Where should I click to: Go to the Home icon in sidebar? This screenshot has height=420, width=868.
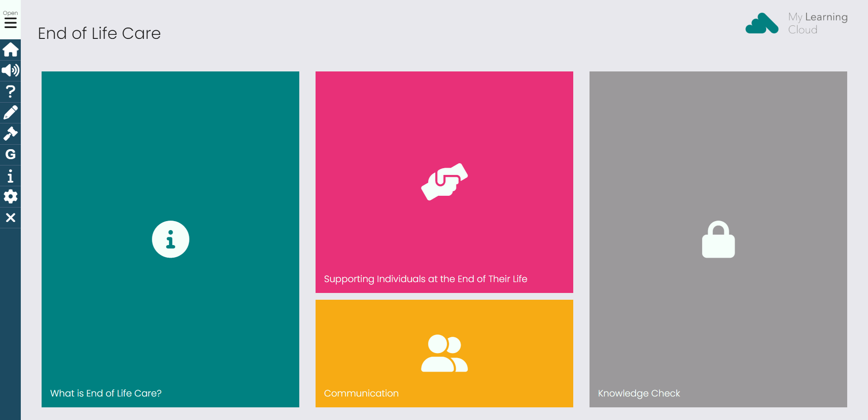10,50
